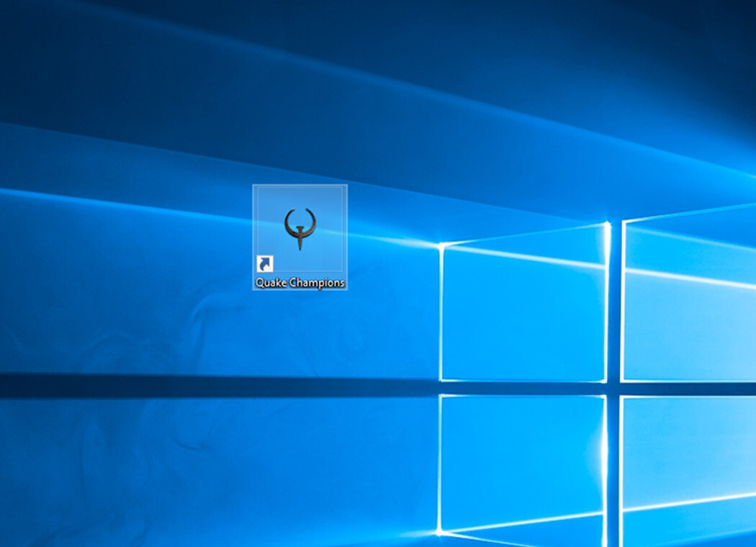Click the glowing center cross of the Windows logo
The height and width of the screenshot is (547, 756).
pos(612,389)
